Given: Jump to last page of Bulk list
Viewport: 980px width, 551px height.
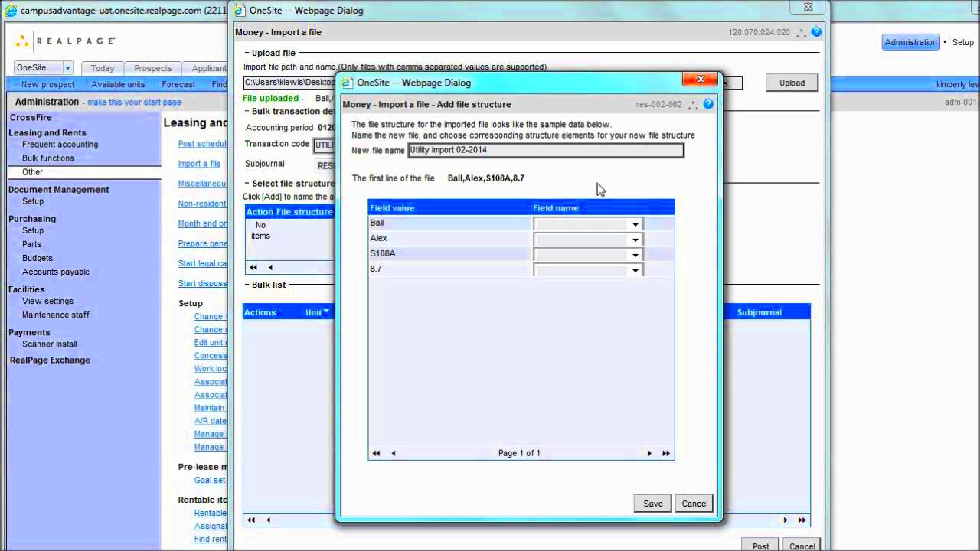Looking at the screenshot, I should click(x=802, y=520).
